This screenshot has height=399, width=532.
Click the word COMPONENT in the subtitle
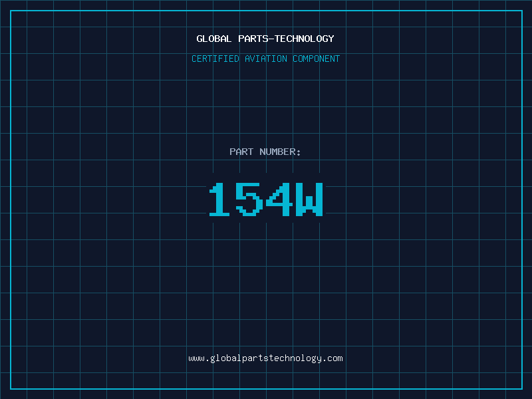pos(317,59)
